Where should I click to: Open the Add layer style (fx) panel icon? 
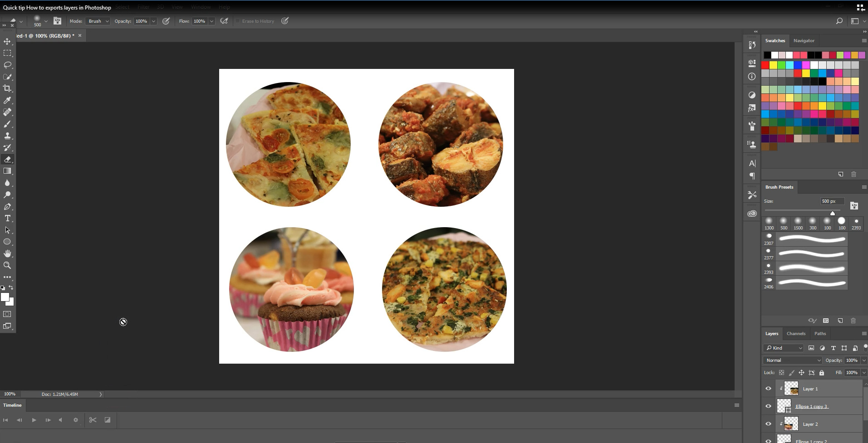752,108
